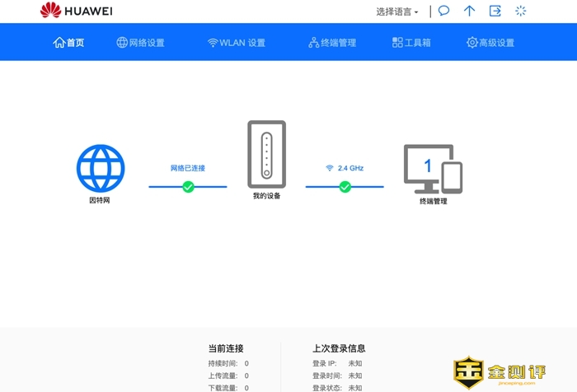Click the 因特网 label
This screenshot has height=392, width=577.
(100, 200)
